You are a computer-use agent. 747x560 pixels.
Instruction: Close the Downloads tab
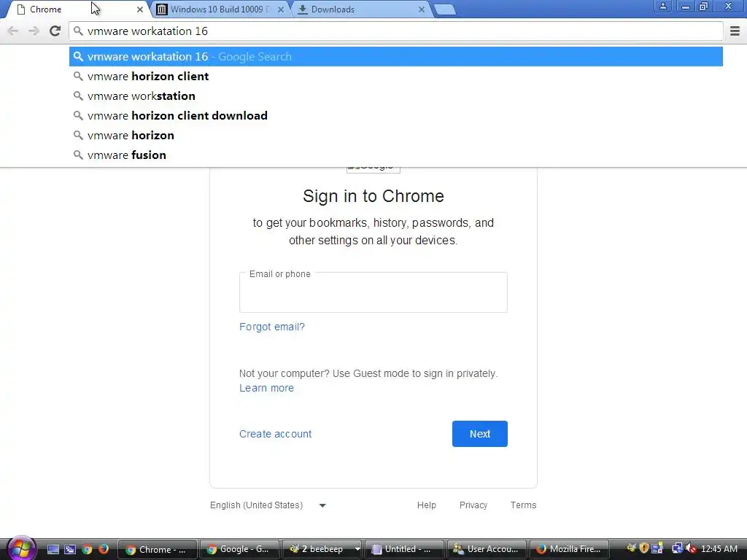(422, 9)
